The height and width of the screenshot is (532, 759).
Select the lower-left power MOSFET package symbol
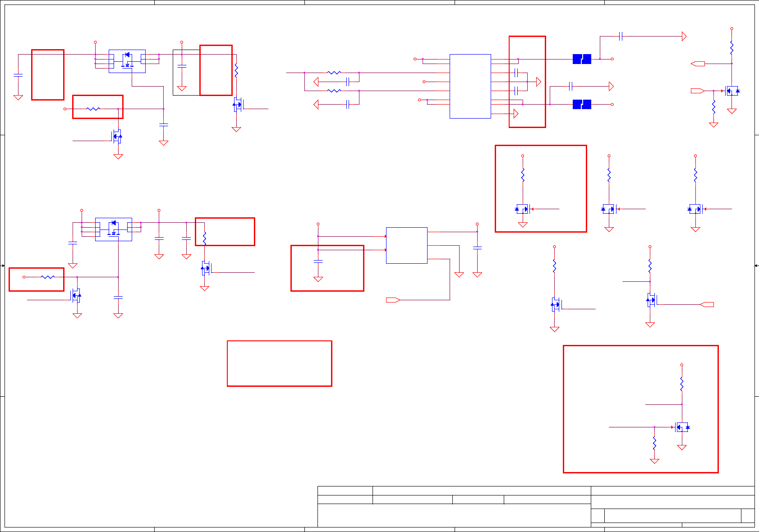114,229
